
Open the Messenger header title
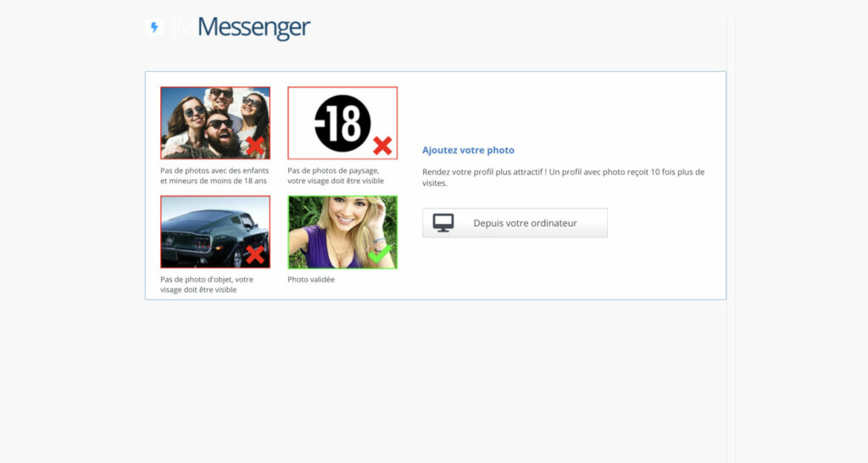[253, 27]
